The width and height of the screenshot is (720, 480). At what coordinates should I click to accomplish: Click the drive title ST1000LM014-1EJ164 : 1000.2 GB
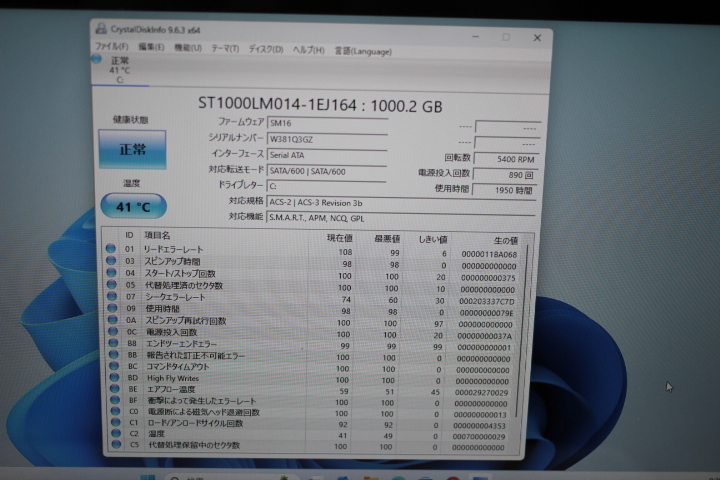[320, 105]
